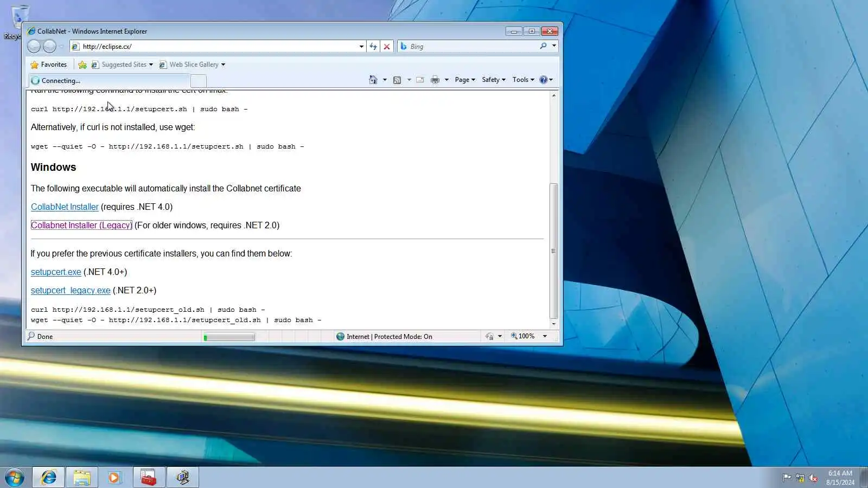Click the curl setupcert_old.sh command text
The height and width of the screenshot is (488, 868).
tap(148, 310)
